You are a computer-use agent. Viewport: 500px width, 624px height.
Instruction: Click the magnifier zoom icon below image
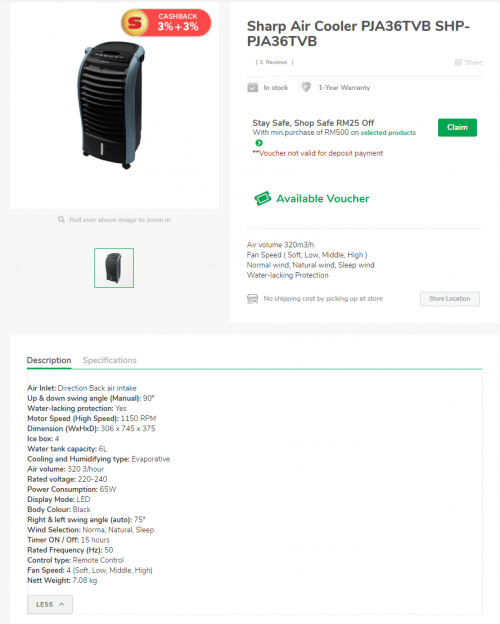tap(61, 220)
